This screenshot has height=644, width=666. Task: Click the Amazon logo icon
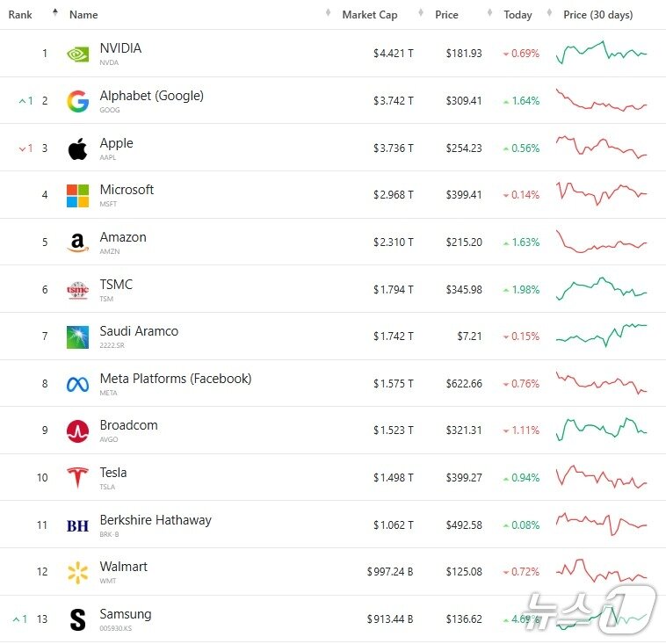point(77,242)
